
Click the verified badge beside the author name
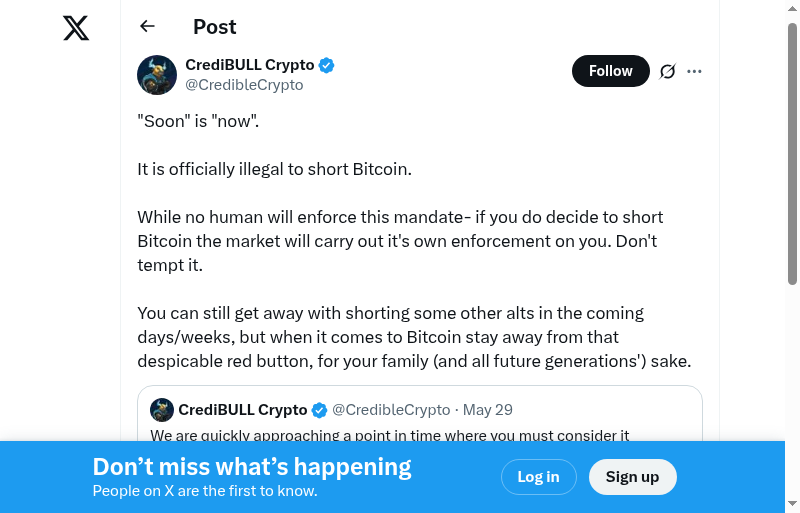327,66
